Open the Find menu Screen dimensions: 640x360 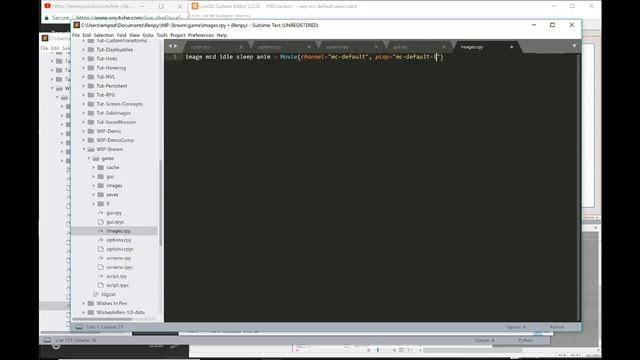(x=122, y=35)
